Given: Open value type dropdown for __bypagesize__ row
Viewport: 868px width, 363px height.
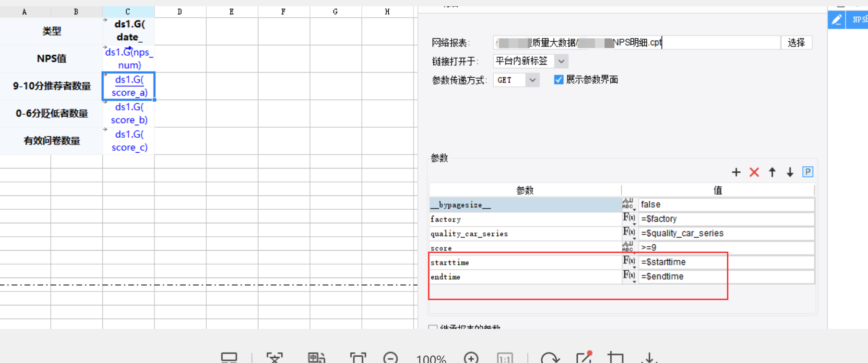Looking at the screenshot, I should [629, 205].
